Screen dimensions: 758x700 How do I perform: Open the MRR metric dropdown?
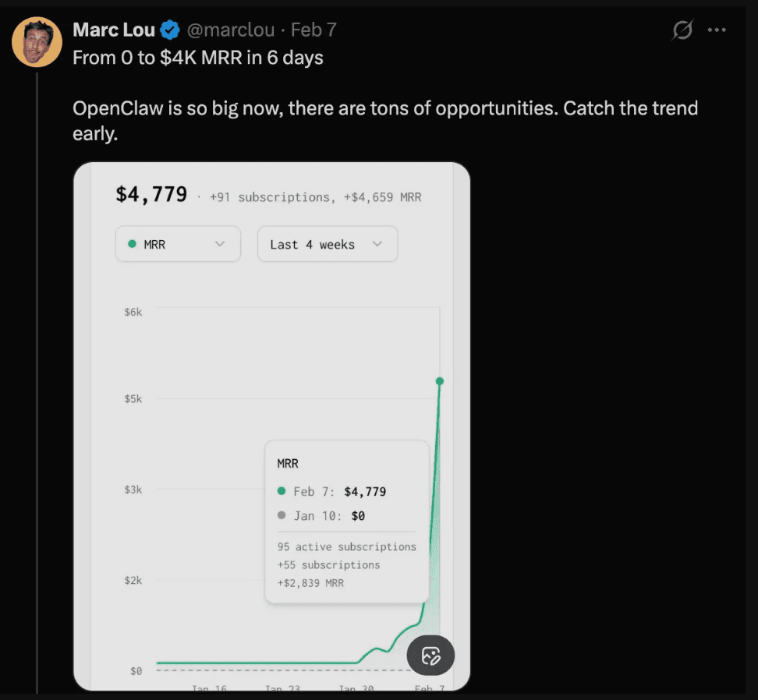tap(178, 244)
